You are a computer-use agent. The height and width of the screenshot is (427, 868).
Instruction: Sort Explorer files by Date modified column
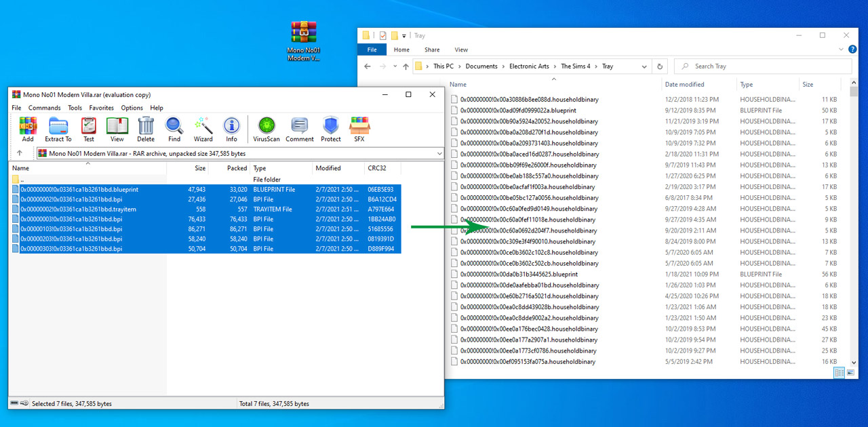698,85
